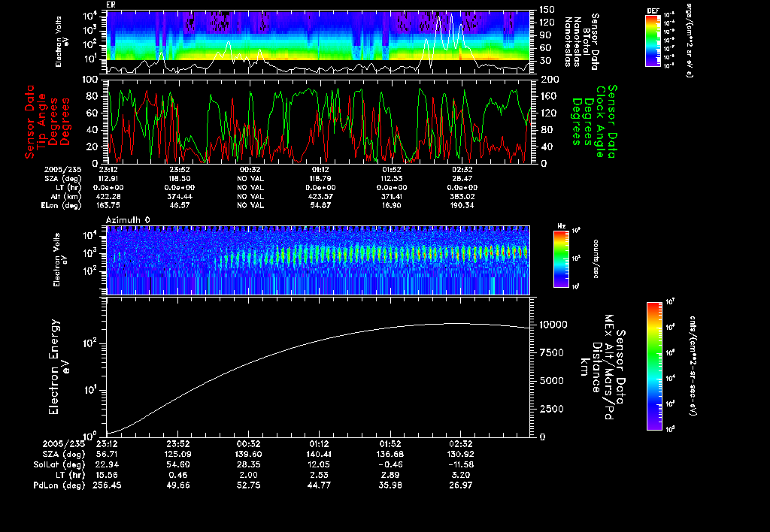Screen dimensions: 770x532
Task: Select the red Tip Angle axis label
Action: [x=44, y=120]
